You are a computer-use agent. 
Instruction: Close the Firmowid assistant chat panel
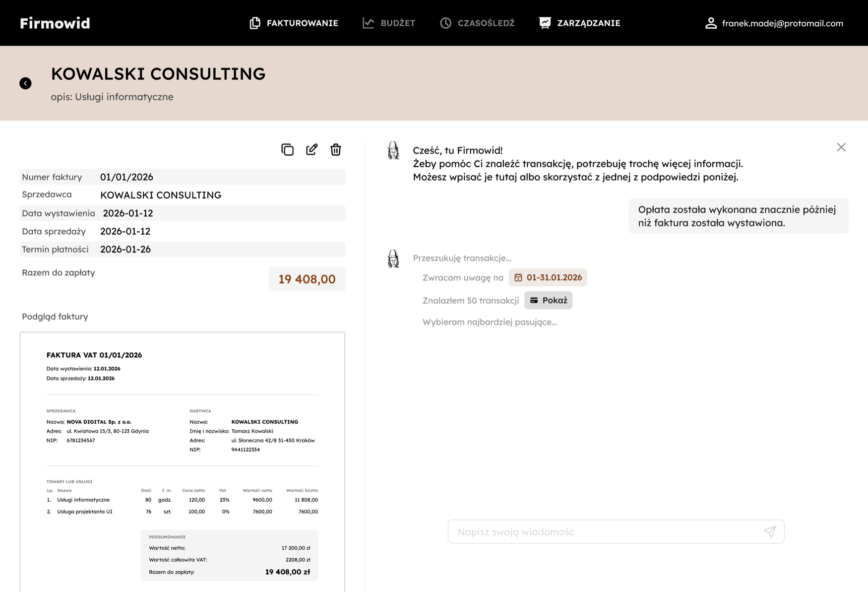point(841,147)
